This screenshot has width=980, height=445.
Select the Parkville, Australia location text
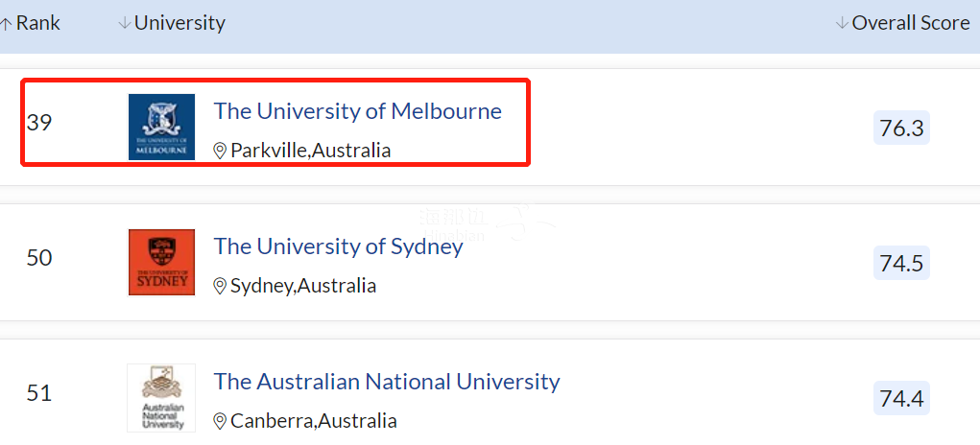point(311,151)
